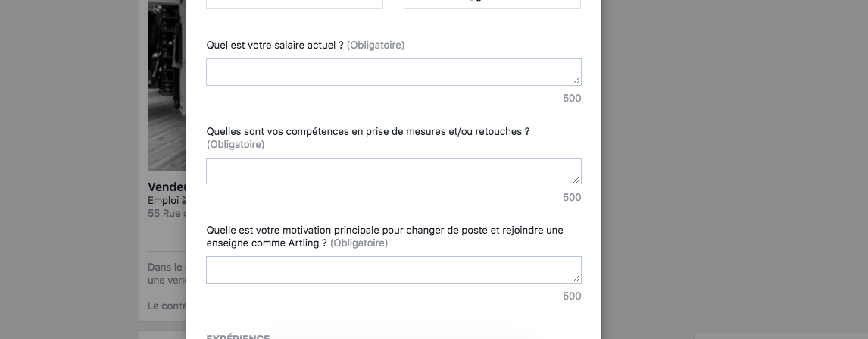Click the partially visible top-right input field
This screenshot has height=339, width=868.
tap(492, 4)
